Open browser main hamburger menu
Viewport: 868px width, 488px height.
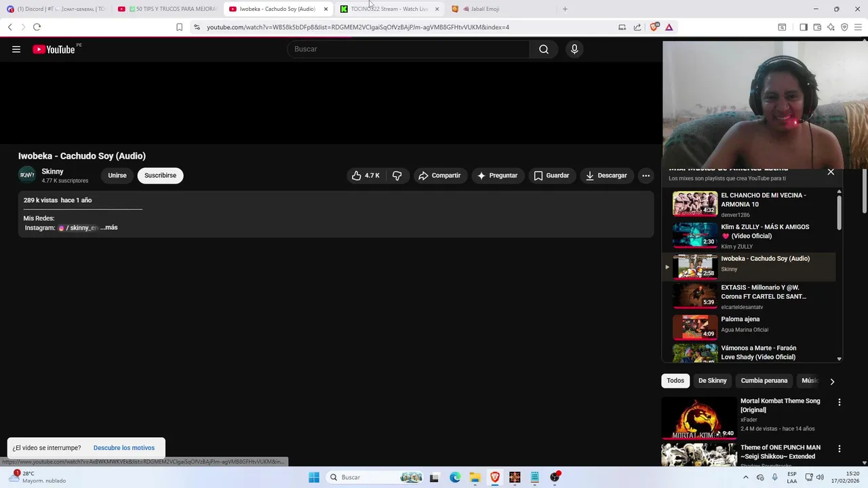[x=858, y=27]
